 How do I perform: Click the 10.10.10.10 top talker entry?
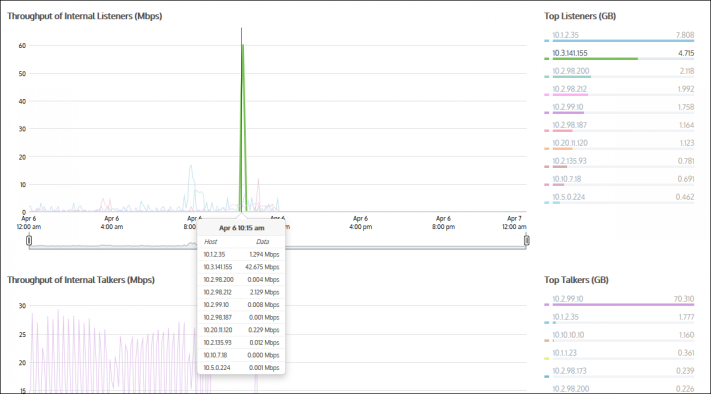pos(619,336)
